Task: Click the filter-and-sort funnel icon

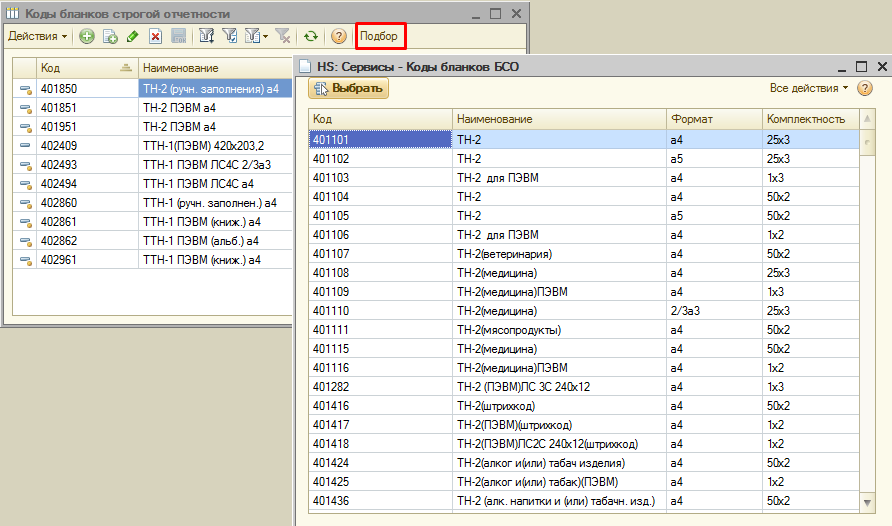Action: 207,36
